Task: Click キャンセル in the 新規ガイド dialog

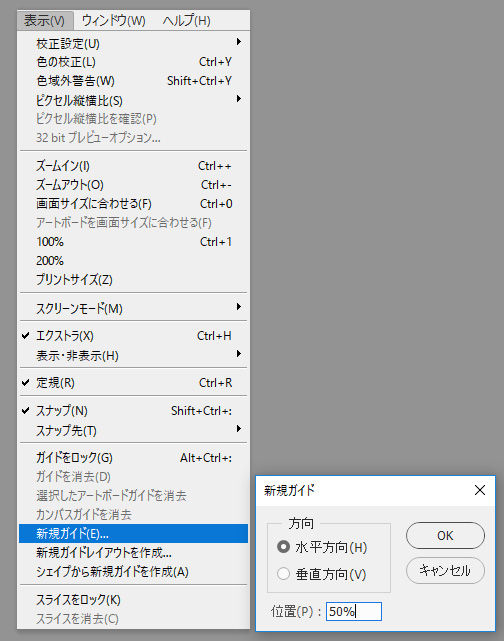Action: pyautogui.click(x=445, y=570)
